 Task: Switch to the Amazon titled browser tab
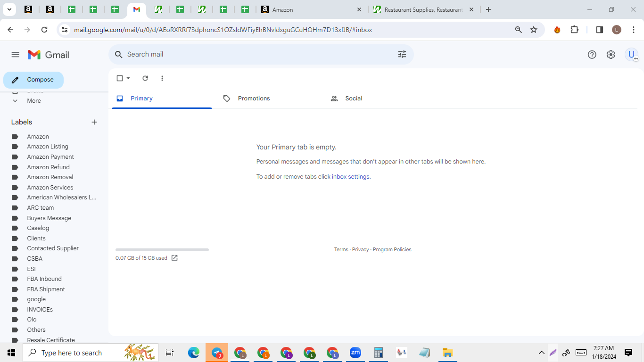click(311, 9)
